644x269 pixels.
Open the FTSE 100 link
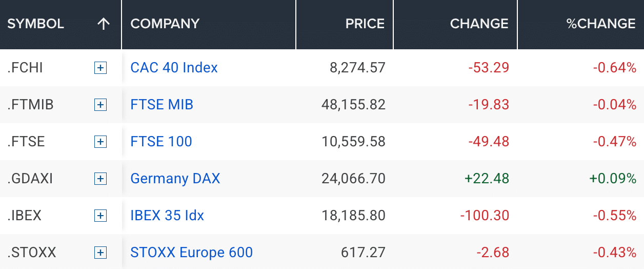point(161,142)
